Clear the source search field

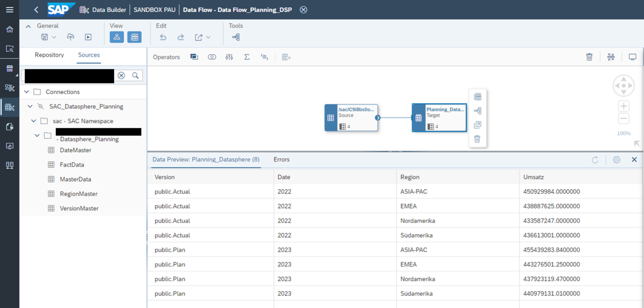(121, 76)
